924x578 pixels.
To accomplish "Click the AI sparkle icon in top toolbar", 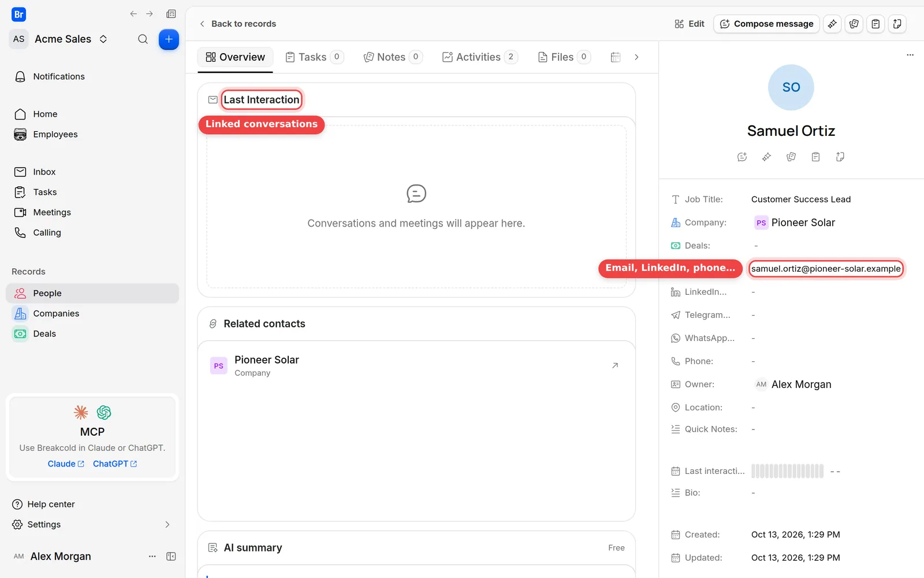I will (x=832, y=24).
